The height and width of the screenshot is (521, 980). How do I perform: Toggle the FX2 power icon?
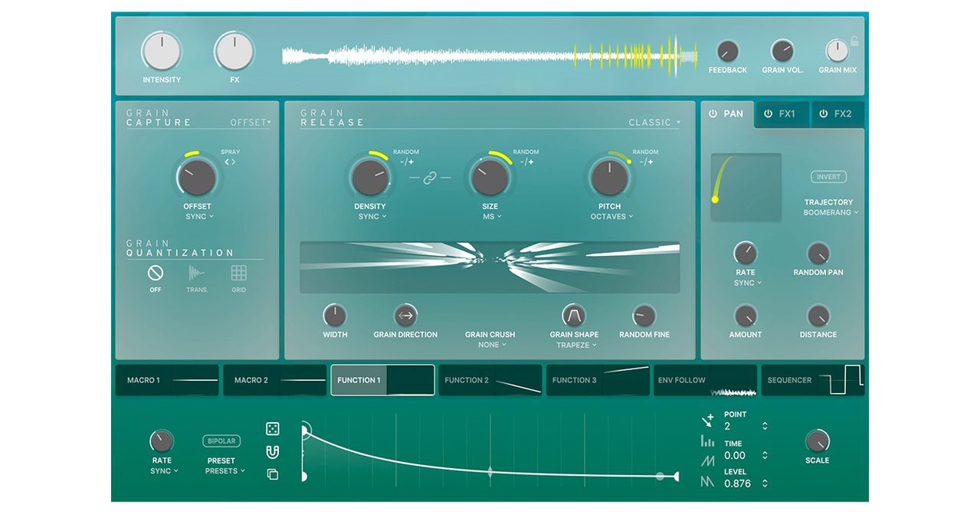pos(824,113)
